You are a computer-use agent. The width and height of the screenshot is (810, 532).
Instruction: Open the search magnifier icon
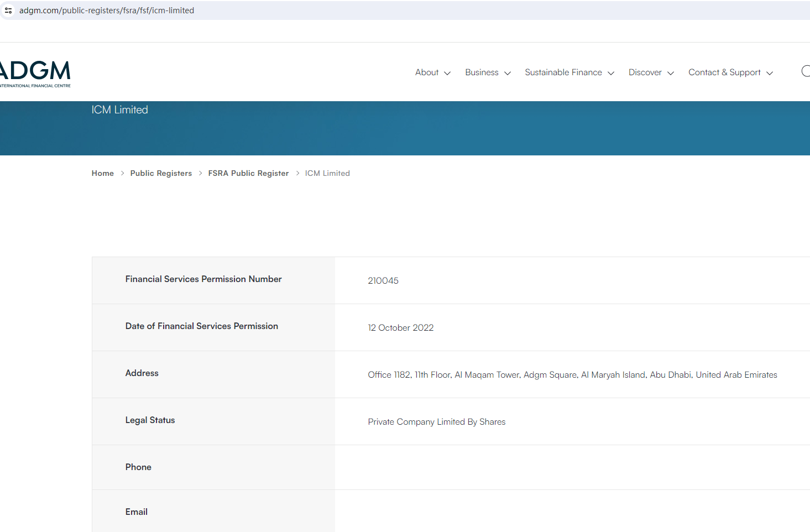tap(806, 71)
